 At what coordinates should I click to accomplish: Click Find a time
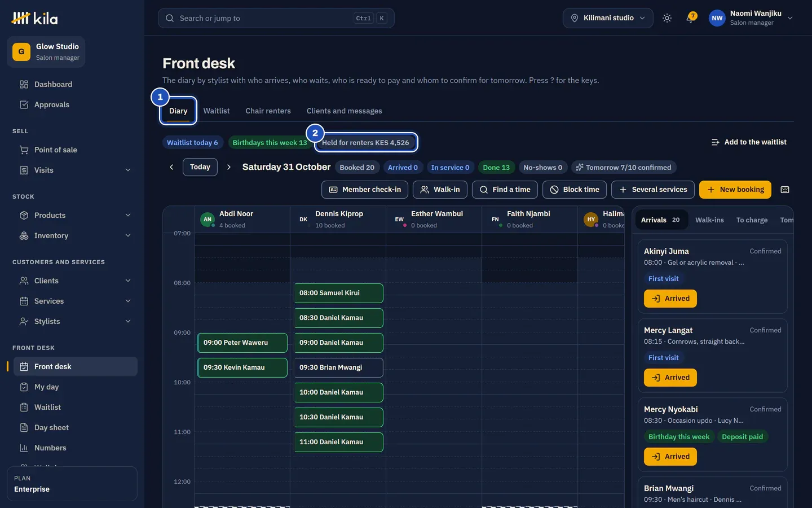pos(505,190)
